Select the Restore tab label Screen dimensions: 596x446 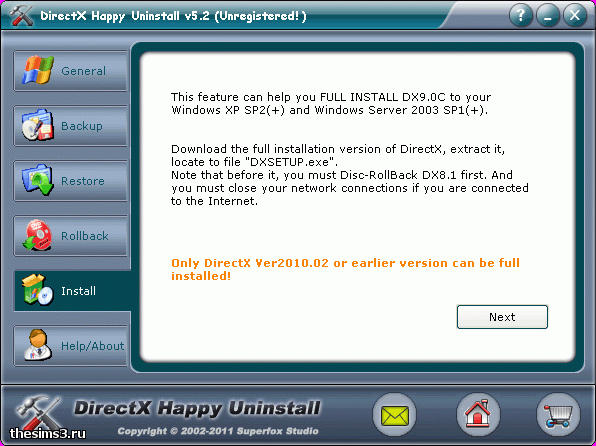82,181
